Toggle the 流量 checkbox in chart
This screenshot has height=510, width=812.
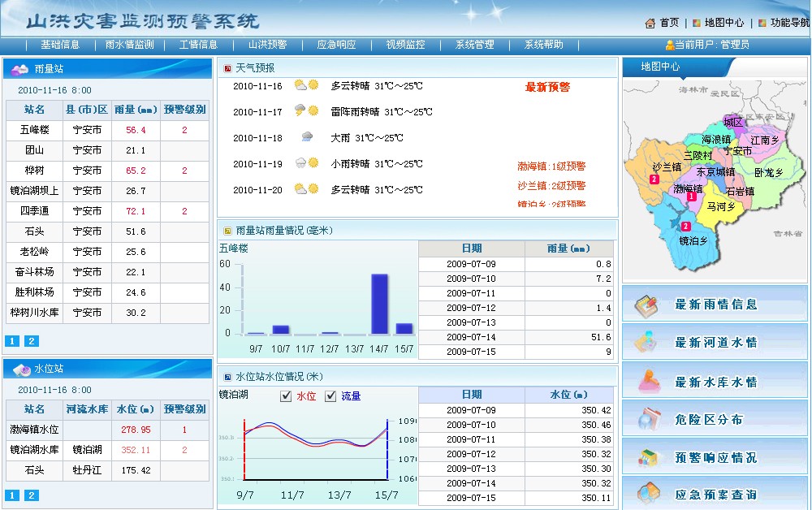pos(330,396)
